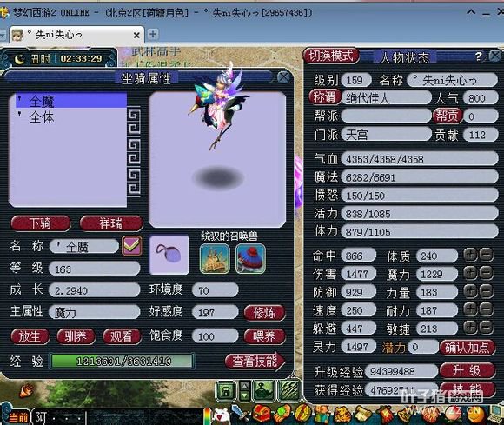The image size is (504, 425).
Task: Click the plus button next to 体质
Action: click(470, 256)
